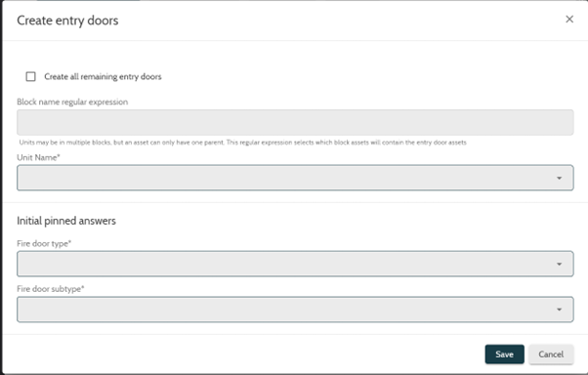The width and height of the screenshot is (588, 375).
Task: Click the 'Unit Name*' field label
Action: [x=38, y=157]
